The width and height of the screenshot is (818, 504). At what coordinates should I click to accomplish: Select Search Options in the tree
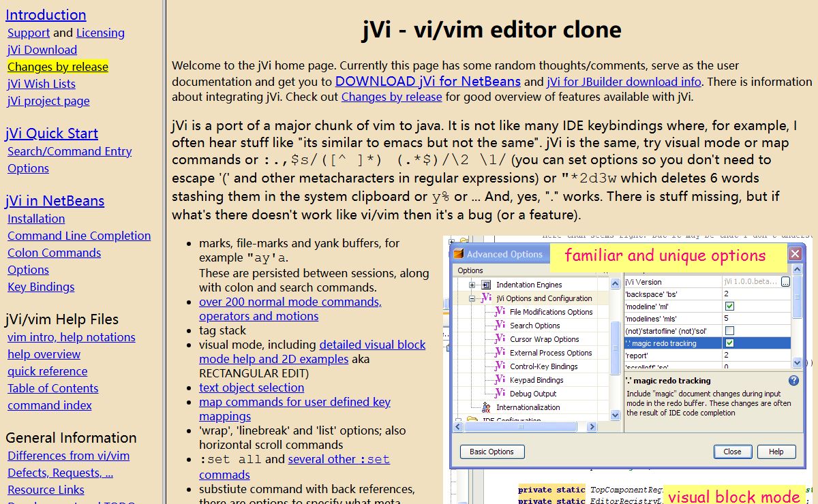point(535,326)
